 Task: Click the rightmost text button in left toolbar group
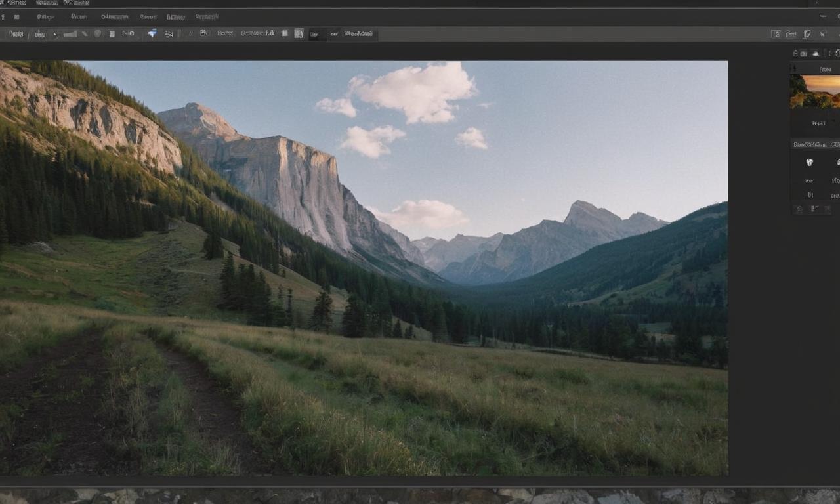point(358,33)
